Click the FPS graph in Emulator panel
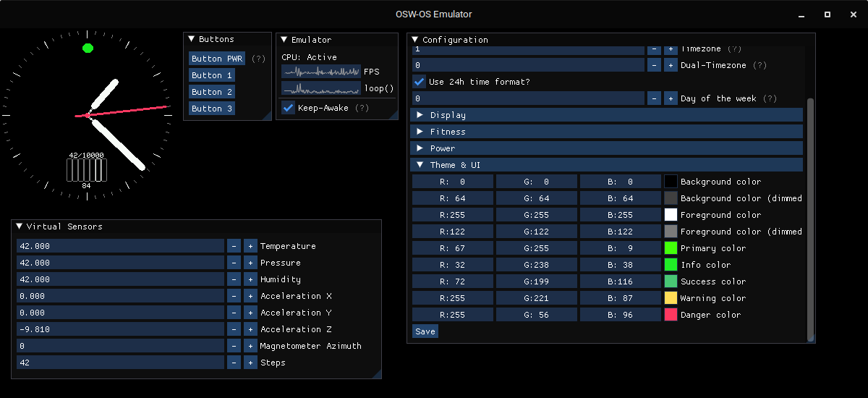Image resolution: width=868 pixels, height=398 pixels. pyautogui.click(x=321, y=71)
